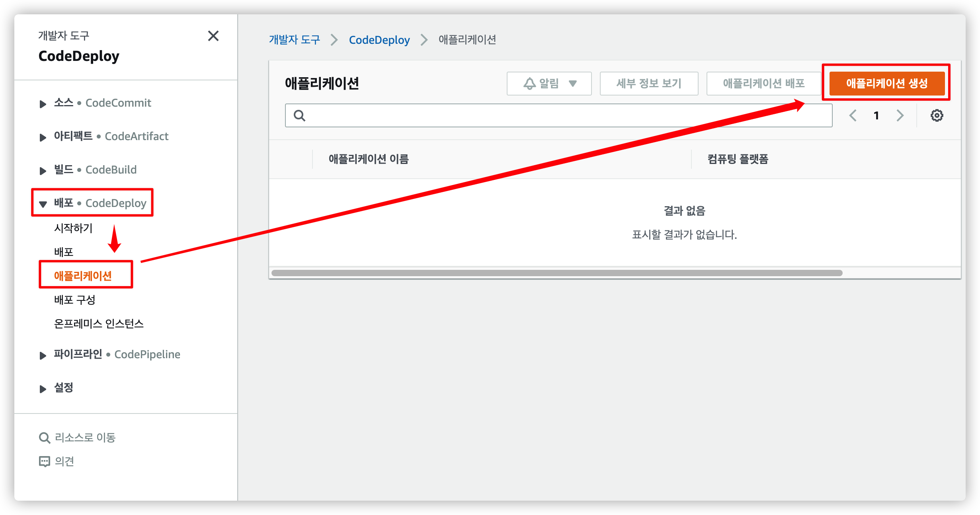Expand the 설정 section

point(43,389)
